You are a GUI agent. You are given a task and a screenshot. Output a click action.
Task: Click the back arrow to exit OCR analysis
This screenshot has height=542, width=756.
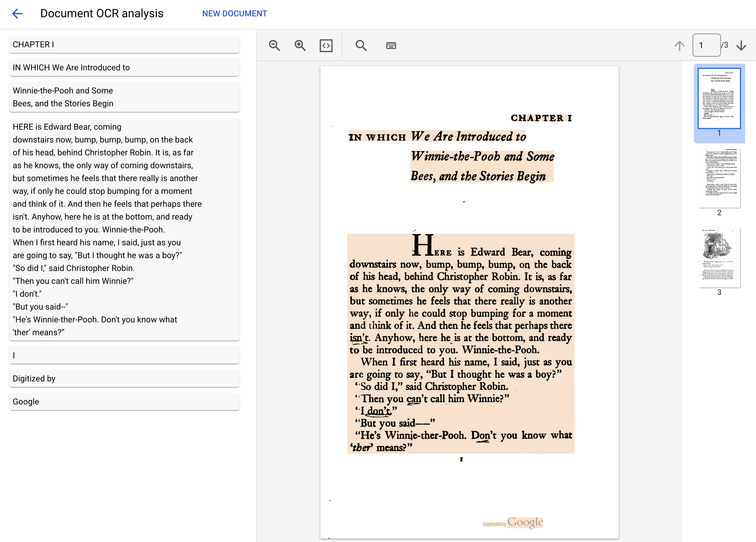(x=16, y=13)
